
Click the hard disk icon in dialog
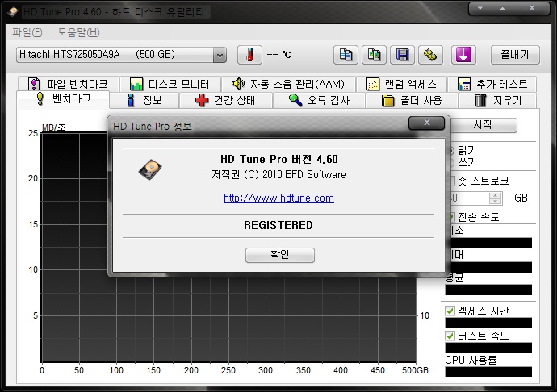tap(150, 169)
